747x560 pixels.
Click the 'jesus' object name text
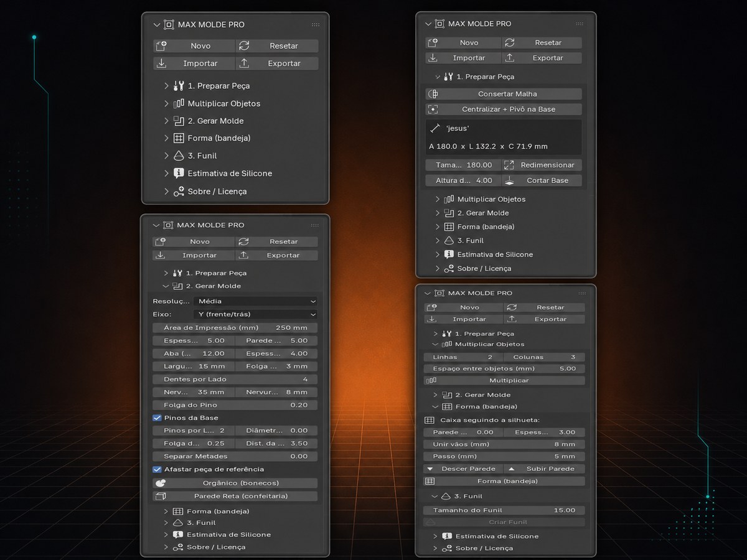click(x=458, y=128)
